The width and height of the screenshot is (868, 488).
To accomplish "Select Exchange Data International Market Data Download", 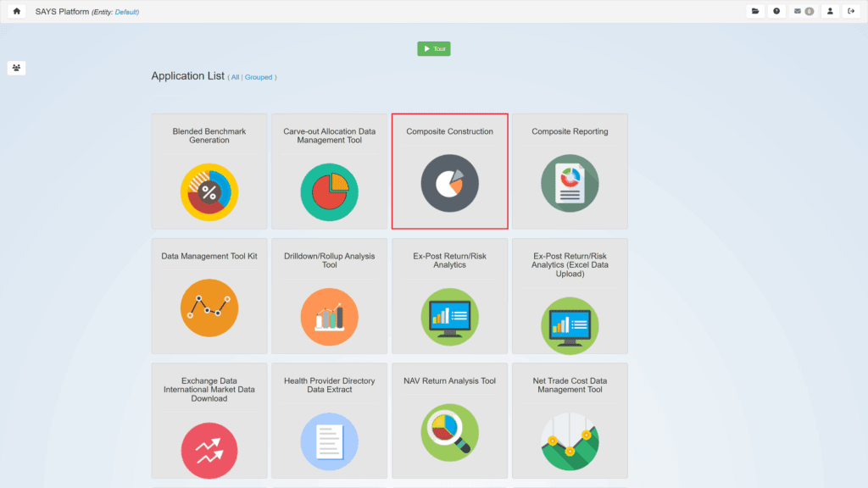I will (x=209, y=420).
